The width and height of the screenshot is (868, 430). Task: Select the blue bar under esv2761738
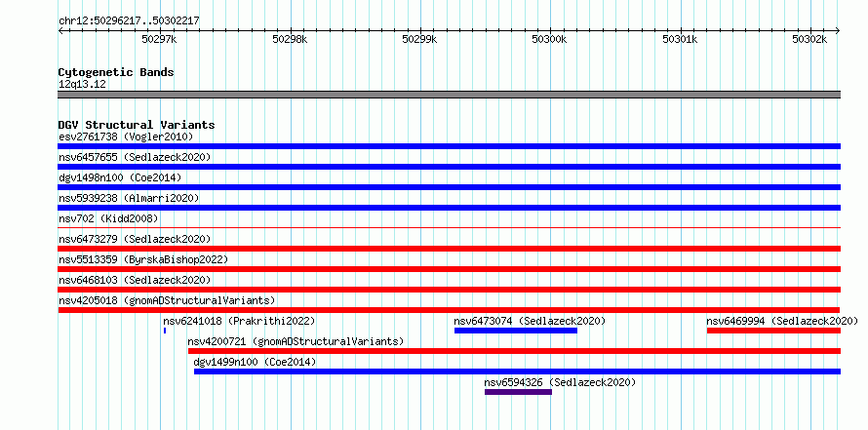pos(449,146)
